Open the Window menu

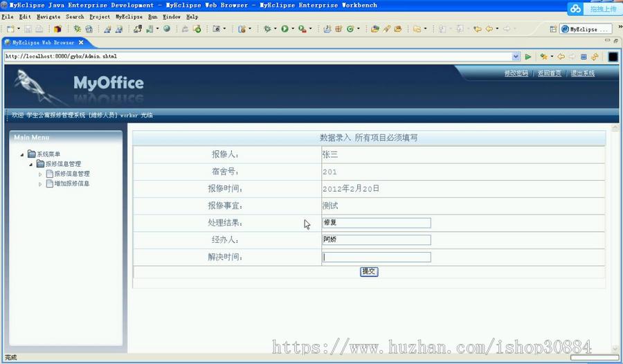[x=172, y=17]
